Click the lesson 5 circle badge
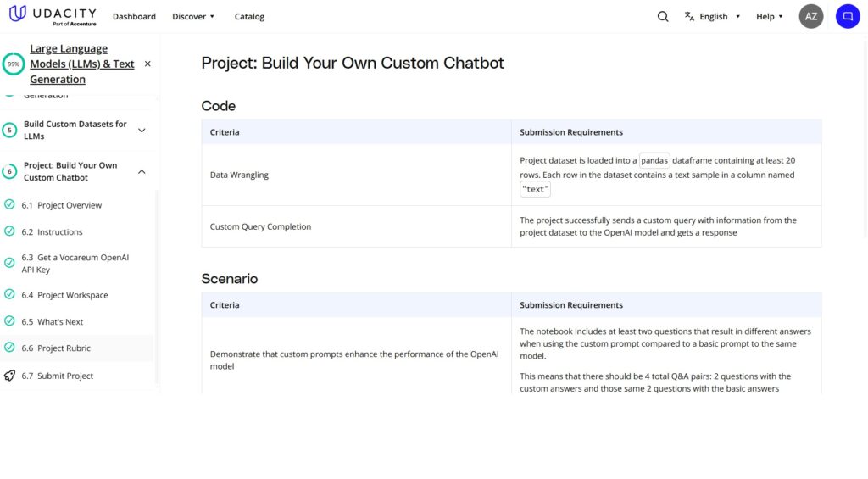Viewport: 868px width, 479px height. pyautogui.click(x=9, y=130)
